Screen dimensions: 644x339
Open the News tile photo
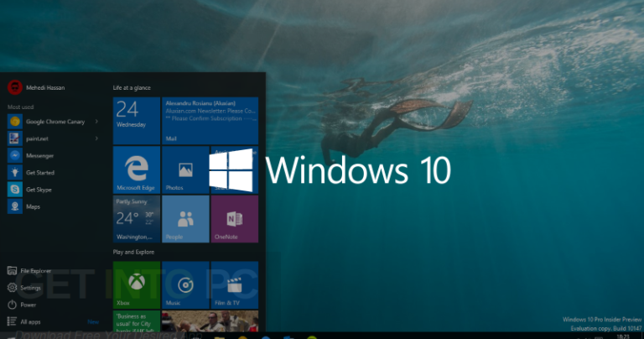tap(210, 321)
